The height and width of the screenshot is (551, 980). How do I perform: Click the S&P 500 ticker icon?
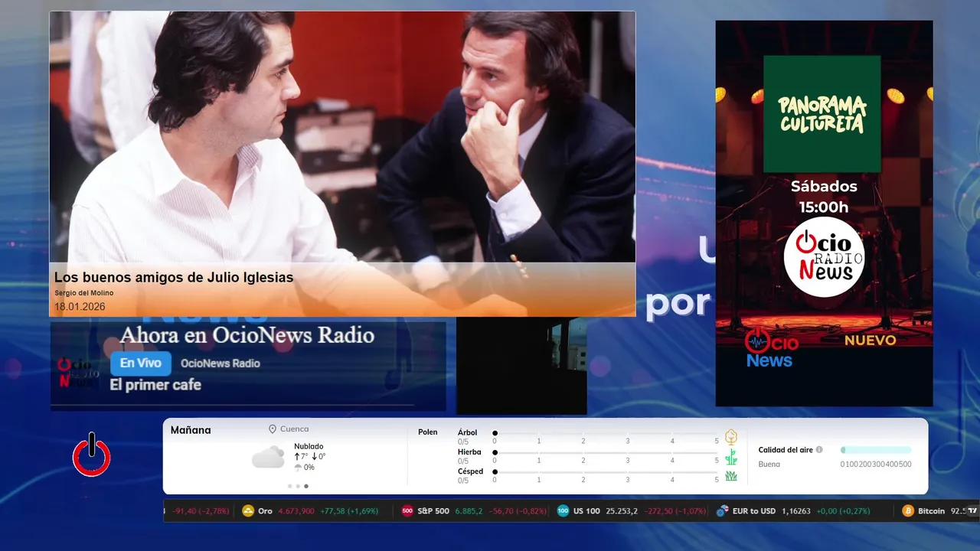coord(407,511)
